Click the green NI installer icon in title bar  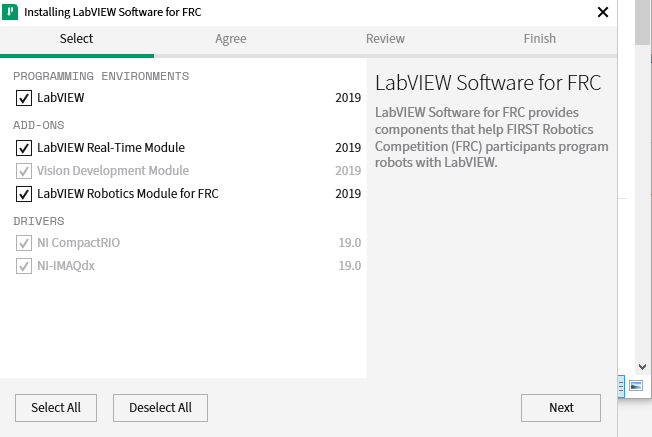[x=10, y=12]
